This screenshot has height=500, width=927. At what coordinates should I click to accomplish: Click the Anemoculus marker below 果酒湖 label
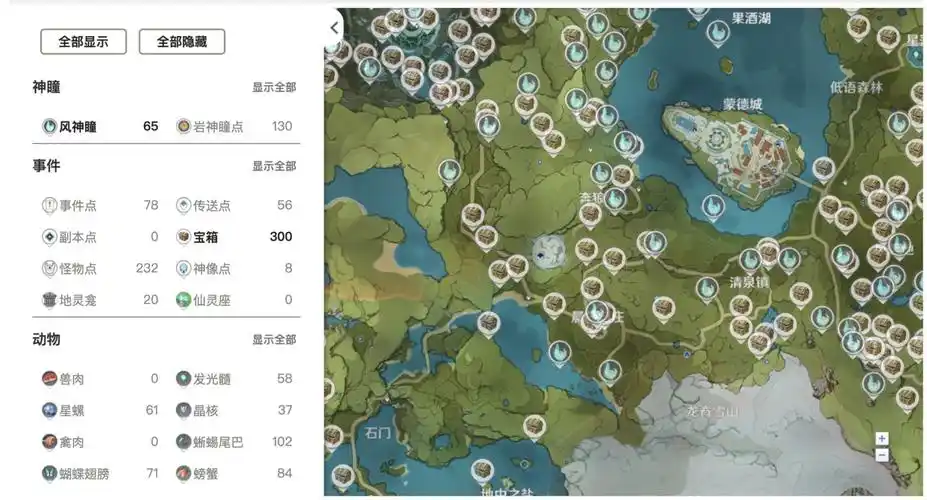pyautogui.click(x=718, y=33)
